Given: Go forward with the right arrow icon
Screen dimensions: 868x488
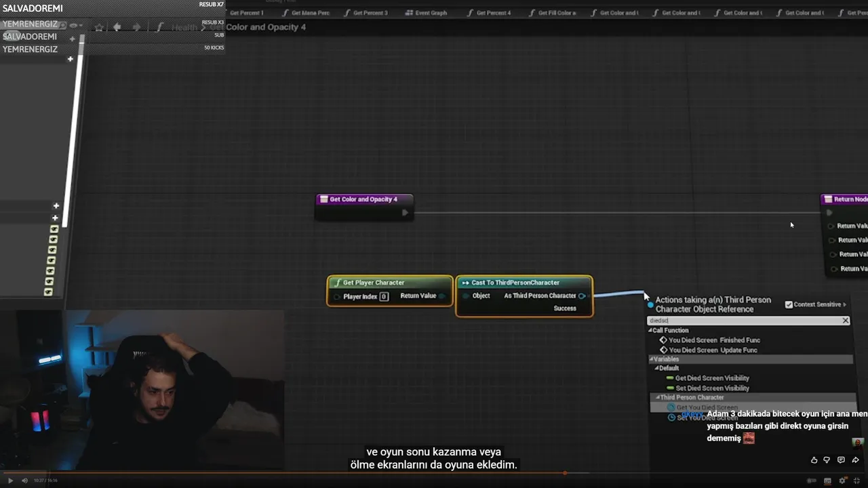Looking at the screenshot, I should pyautogui.click(x=136, y=27).
